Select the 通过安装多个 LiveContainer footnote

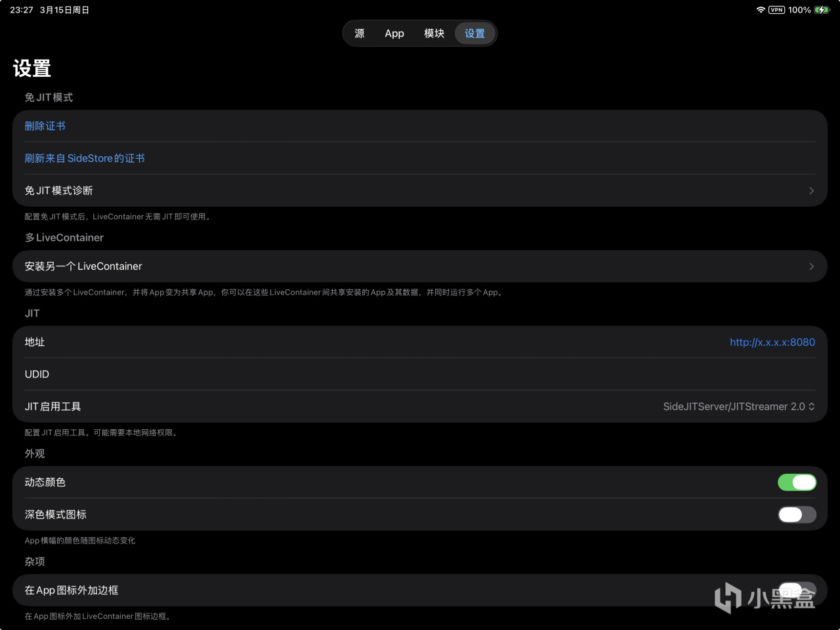tap(264, 292)
